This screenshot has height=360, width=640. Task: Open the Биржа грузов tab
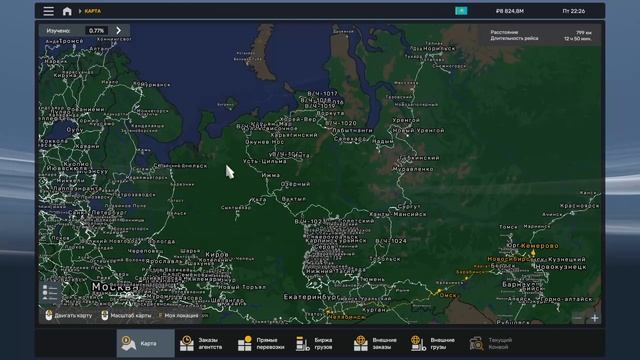(315, 343)
